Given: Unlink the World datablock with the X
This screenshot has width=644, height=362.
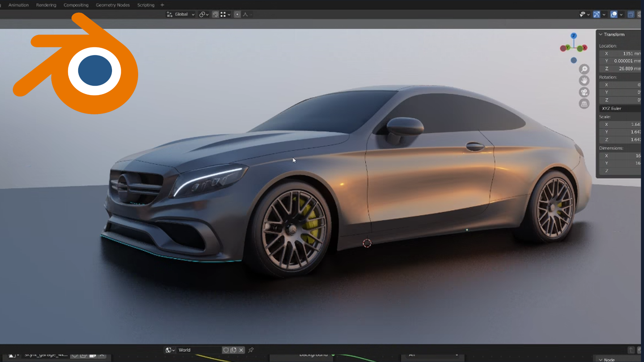Looking at the screenshot, I should (x=241, y=350).
